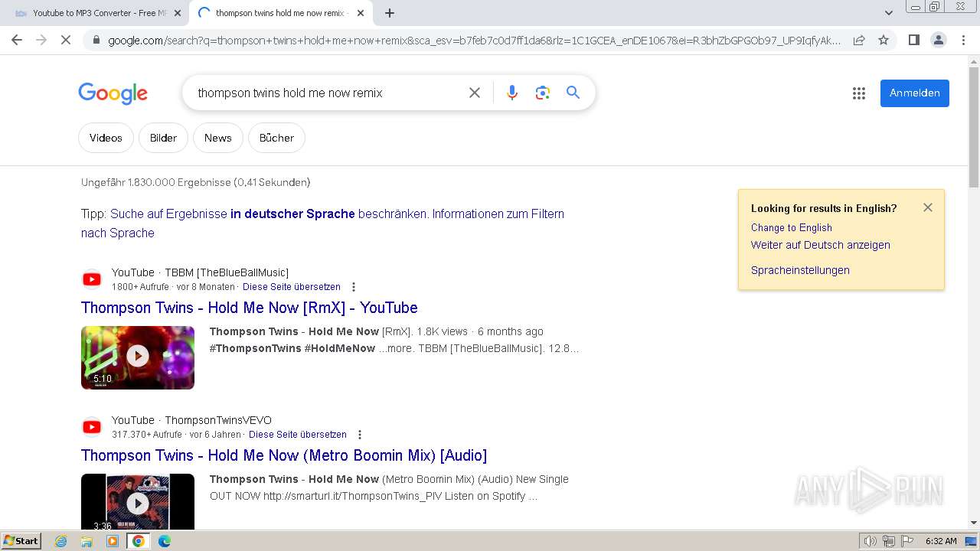This screenshot has width=980, height=551.
Task: Start voice search with microphone icon
Action: point(512,93)
